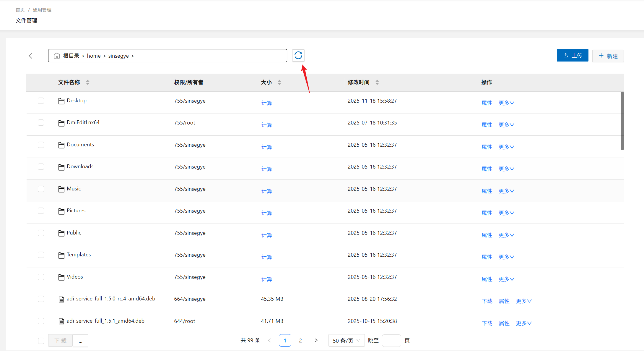The image size is (644, 351).
Task: Click the back arrow left of path
Action: click(30, 56)
